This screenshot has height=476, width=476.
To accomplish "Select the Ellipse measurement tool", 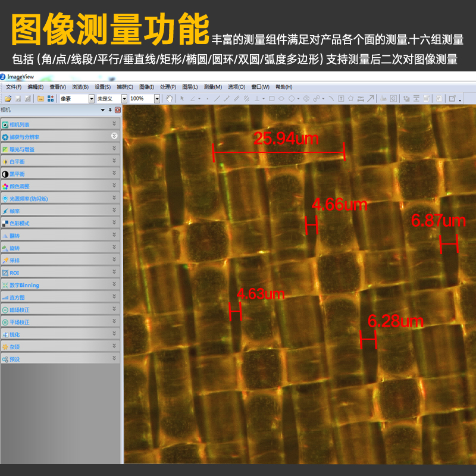I will [281, 99].
